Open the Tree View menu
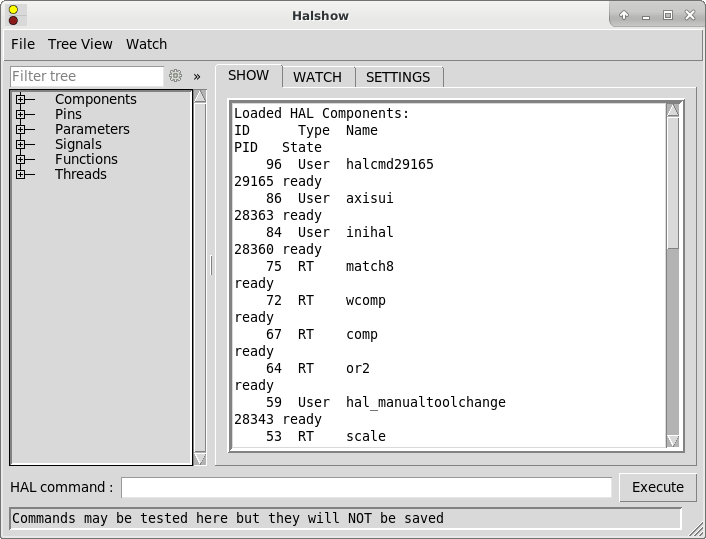The image size is (706, 539). pos(80,44)
